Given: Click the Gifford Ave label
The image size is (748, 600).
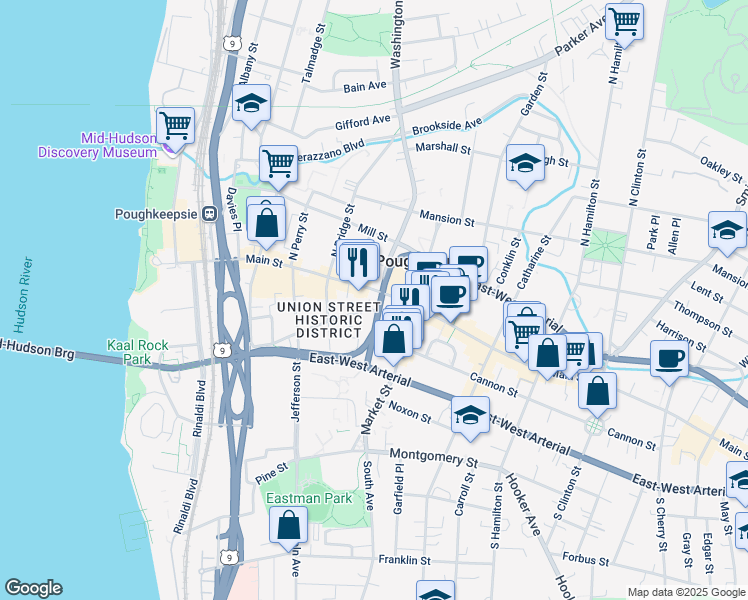Looking at the screenshot, I should 363,123.
